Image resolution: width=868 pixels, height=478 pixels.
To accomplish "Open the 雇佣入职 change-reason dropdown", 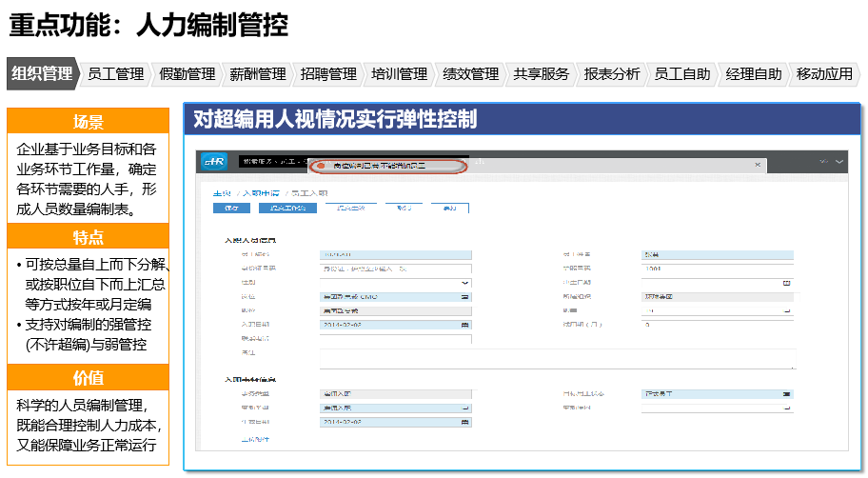I will coord(465,408).
